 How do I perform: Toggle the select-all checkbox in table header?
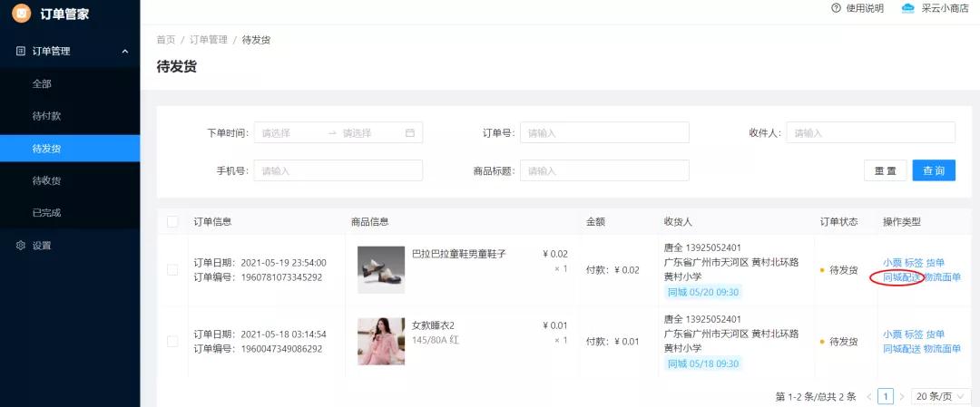pyautogui.click(x=172, y=221)
